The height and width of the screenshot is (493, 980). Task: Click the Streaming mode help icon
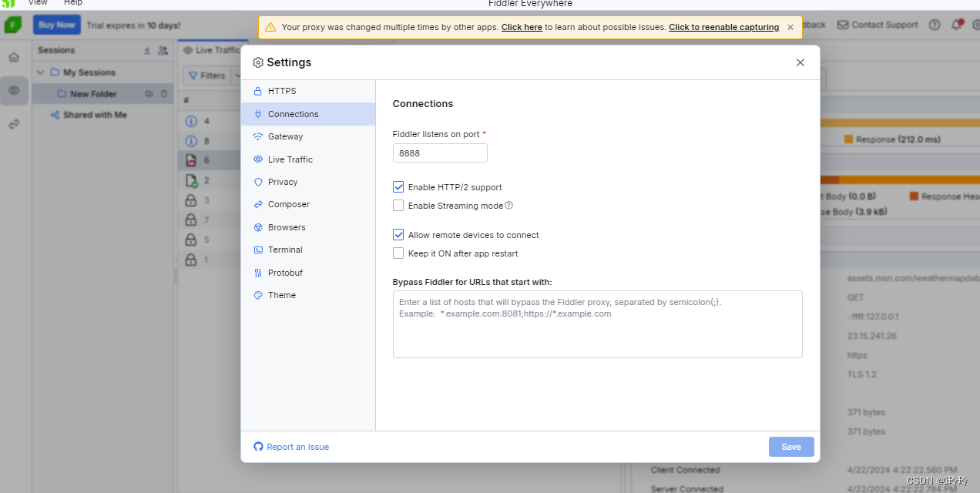[508, 206]
